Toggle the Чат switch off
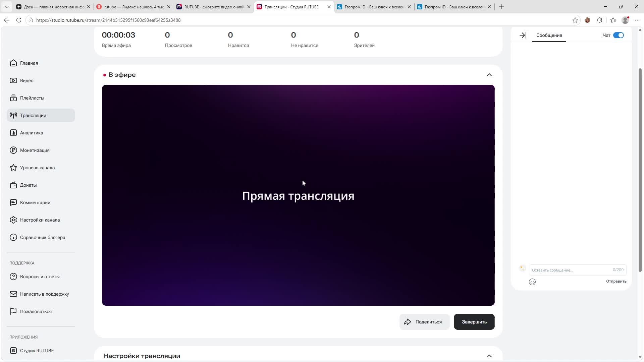Viewport: 644px width, 362px height. point(619,35)
